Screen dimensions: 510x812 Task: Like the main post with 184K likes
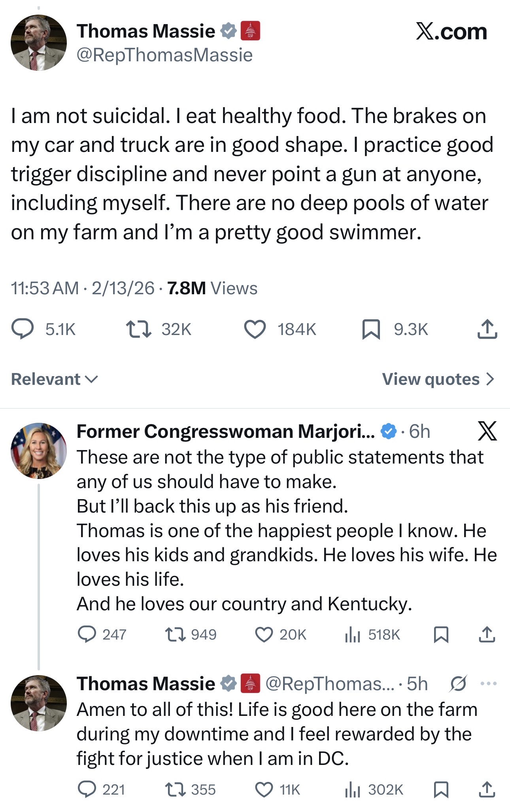tap(255, 329)
